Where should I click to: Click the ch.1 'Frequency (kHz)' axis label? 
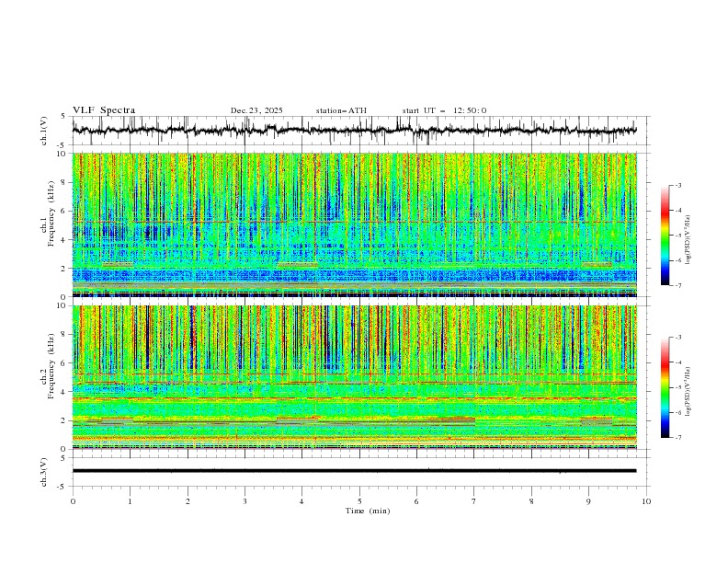click(x=51, y=213)
